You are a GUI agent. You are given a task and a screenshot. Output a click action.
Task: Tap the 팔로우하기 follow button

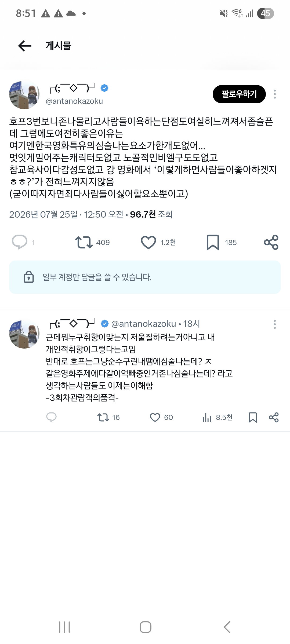[239, 94]
